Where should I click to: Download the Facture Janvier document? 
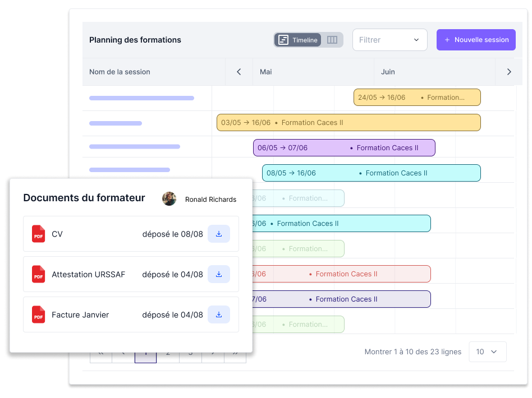(219, 314)
